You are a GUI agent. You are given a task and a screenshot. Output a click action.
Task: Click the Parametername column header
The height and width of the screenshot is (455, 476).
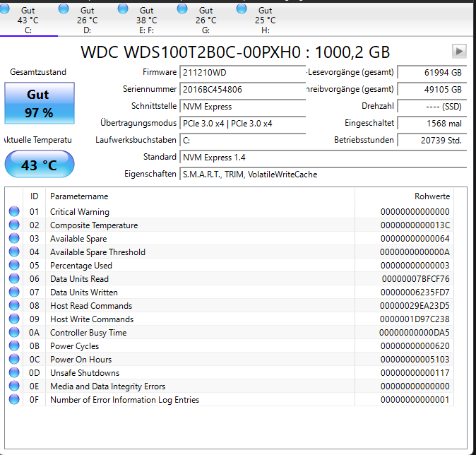pos(200,196)
